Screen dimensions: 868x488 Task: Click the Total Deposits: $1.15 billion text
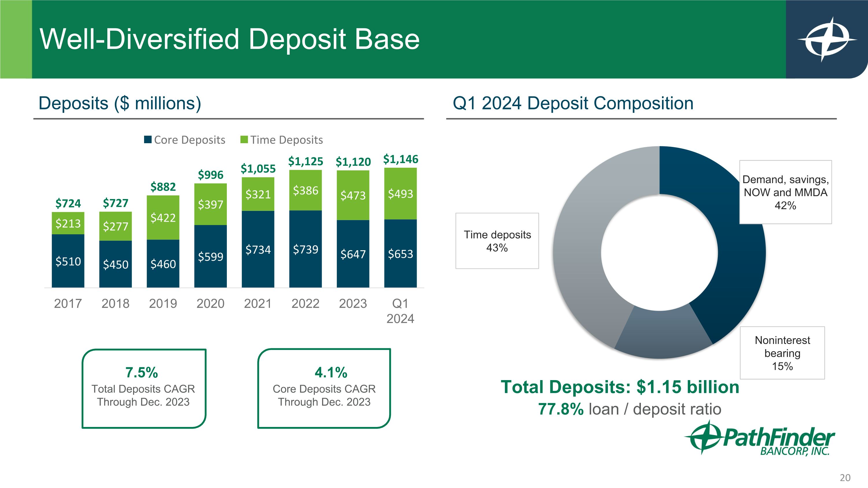(620, 387)
